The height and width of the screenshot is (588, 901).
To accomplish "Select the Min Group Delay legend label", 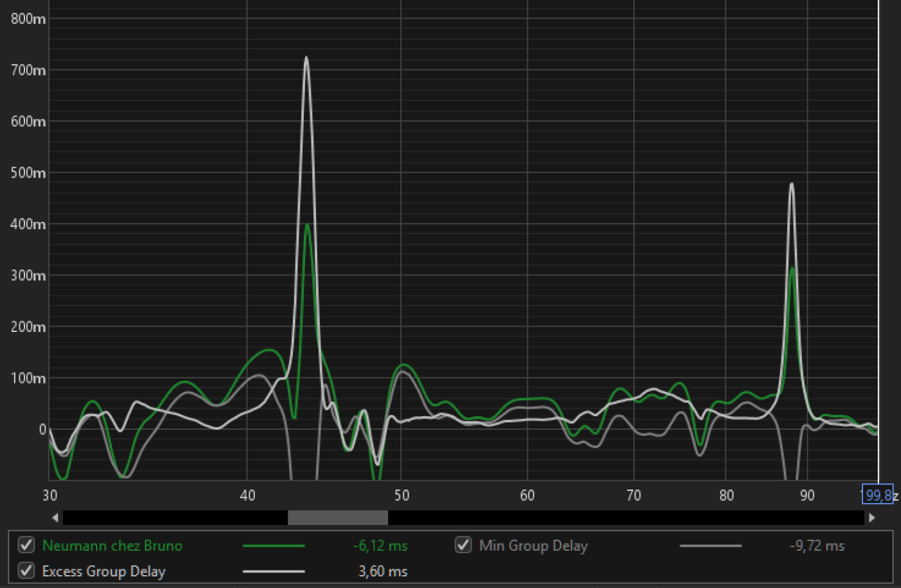I will pos(534,546).
